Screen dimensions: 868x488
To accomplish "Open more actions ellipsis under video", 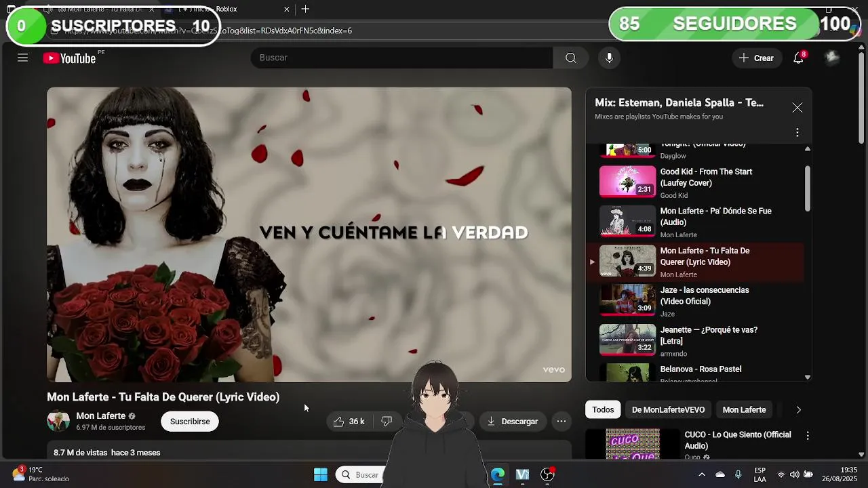I will tap(561, 422).
